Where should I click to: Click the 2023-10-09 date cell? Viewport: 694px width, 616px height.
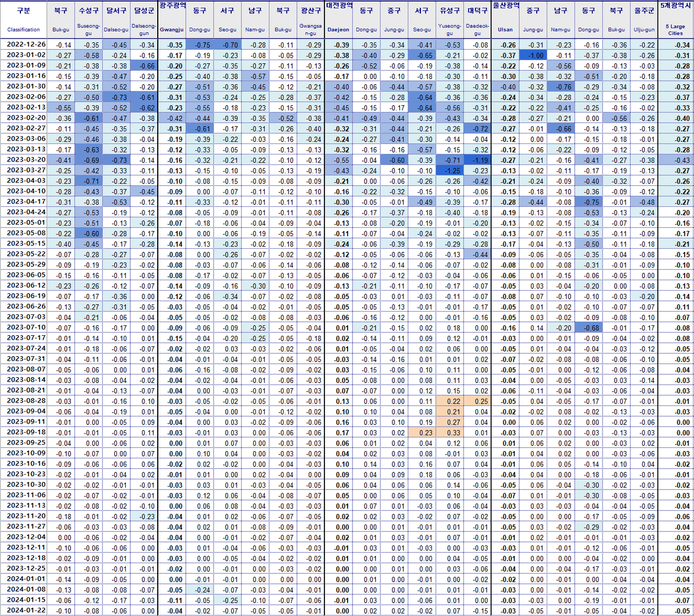pyautogui.click(x=24, y=453)
